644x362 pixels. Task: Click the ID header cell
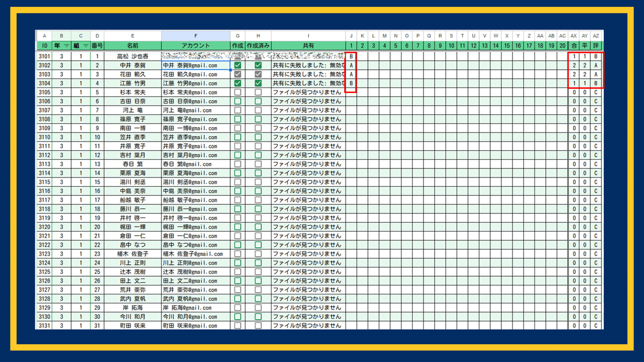(45, 46)
